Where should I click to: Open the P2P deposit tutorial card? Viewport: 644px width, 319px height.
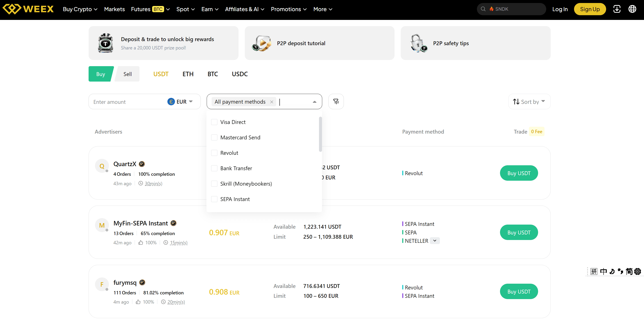click(319, 43)
